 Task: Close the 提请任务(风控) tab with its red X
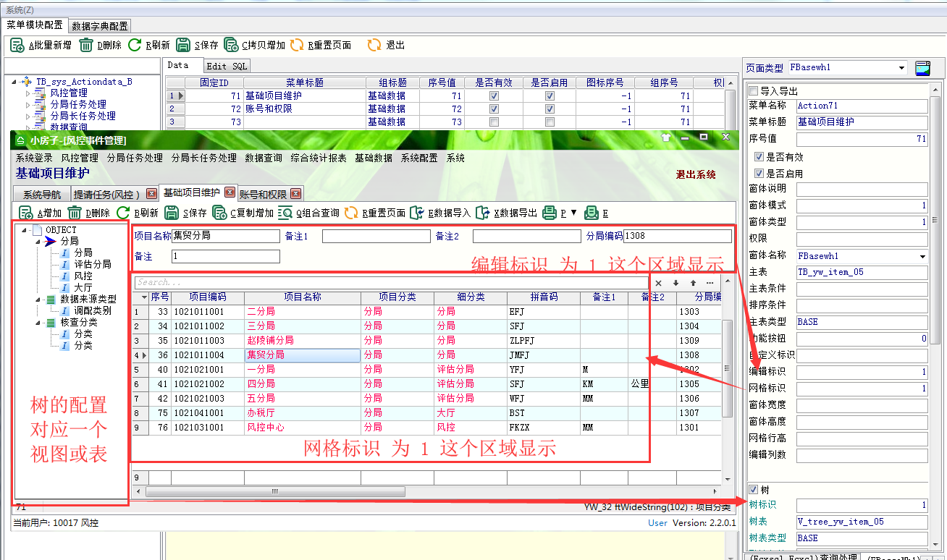[x=151, y=194]
